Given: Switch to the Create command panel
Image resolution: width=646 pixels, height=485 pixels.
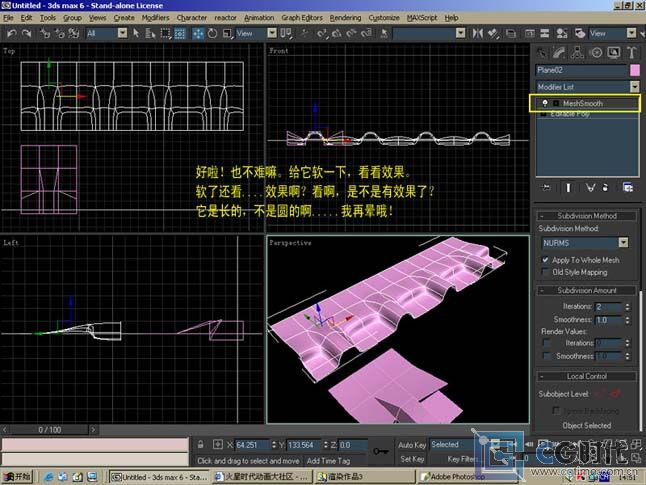Looking at the screenshot, I should point(541,53).
